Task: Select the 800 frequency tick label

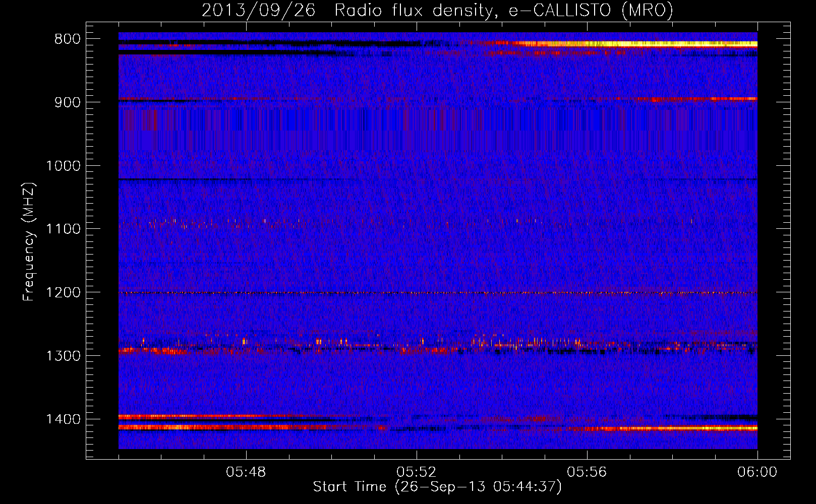Action: 68,39
